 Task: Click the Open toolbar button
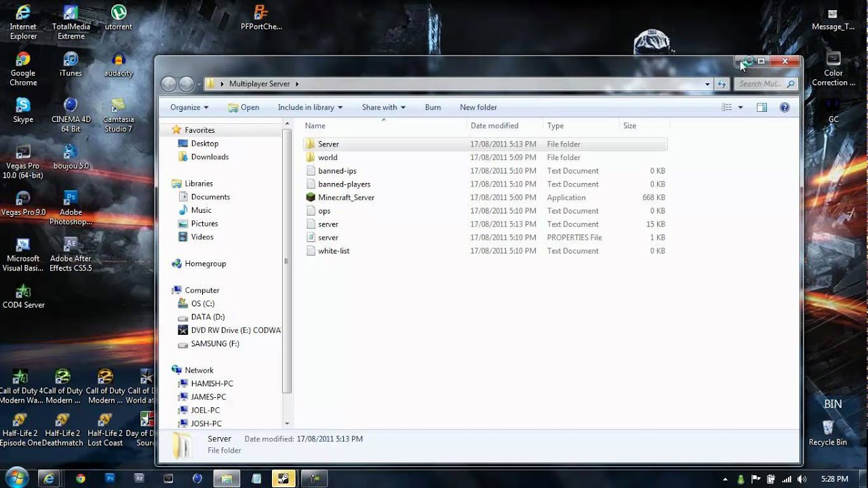point(243,107)
